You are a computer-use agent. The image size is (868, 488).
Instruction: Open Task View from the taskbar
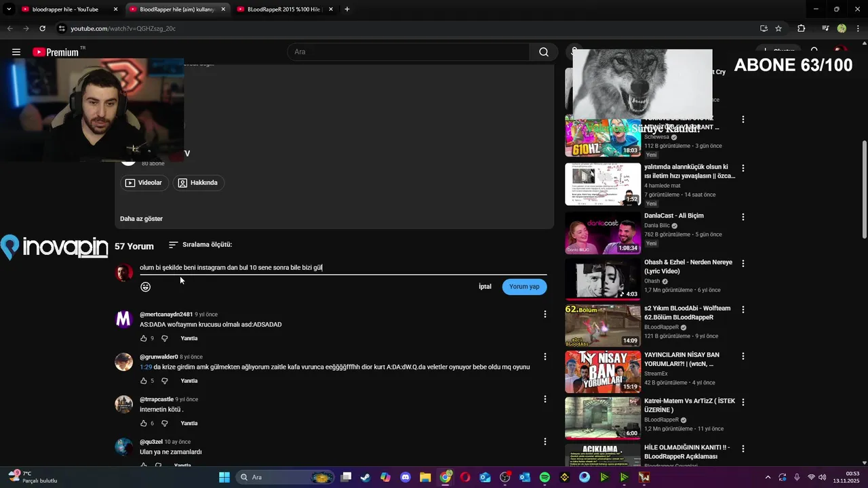coord(346,477)
